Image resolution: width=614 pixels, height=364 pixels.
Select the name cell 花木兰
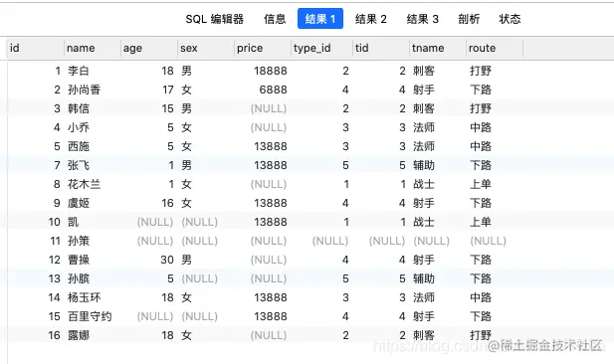click(x=84, y=184)
